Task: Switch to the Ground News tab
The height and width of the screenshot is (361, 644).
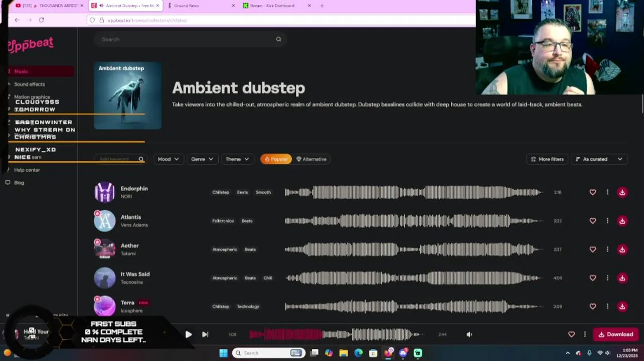Action: click(x=200, y=6)
